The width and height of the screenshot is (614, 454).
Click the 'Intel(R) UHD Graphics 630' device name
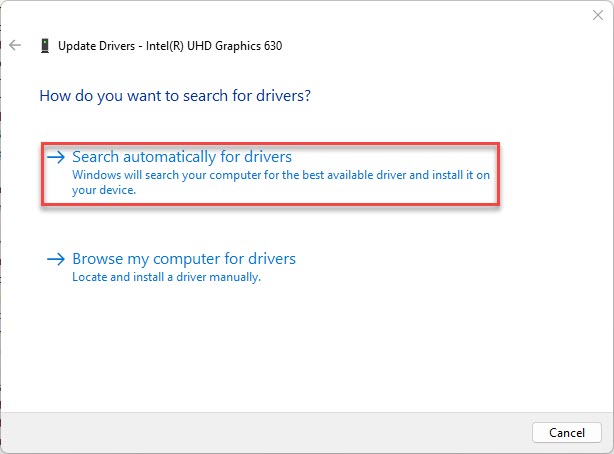coord(214,46)
